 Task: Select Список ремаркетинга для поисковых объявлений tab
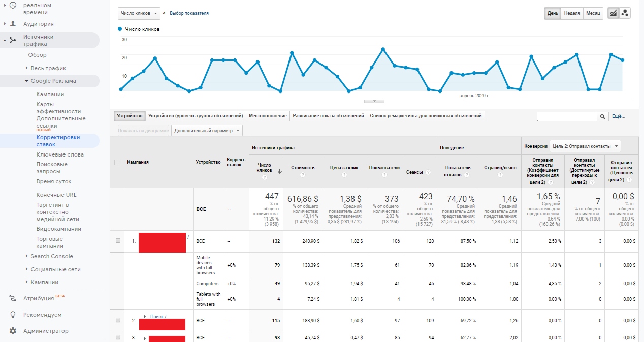[426, 116]
